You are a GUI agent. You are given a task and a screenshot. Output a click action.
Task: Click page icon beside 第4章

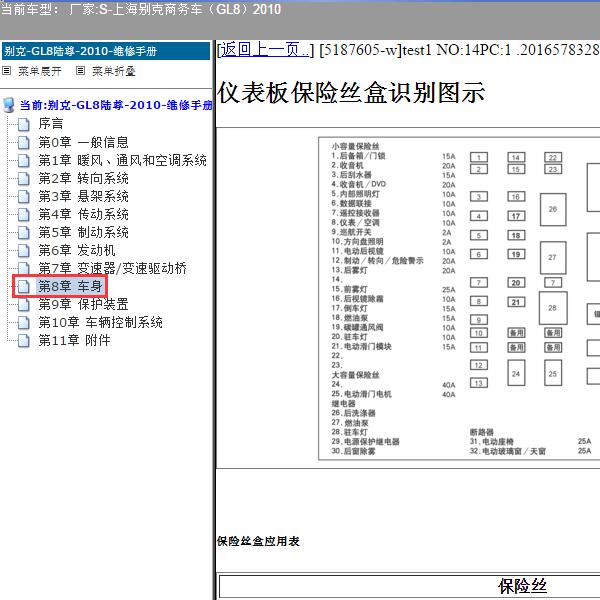24,214
